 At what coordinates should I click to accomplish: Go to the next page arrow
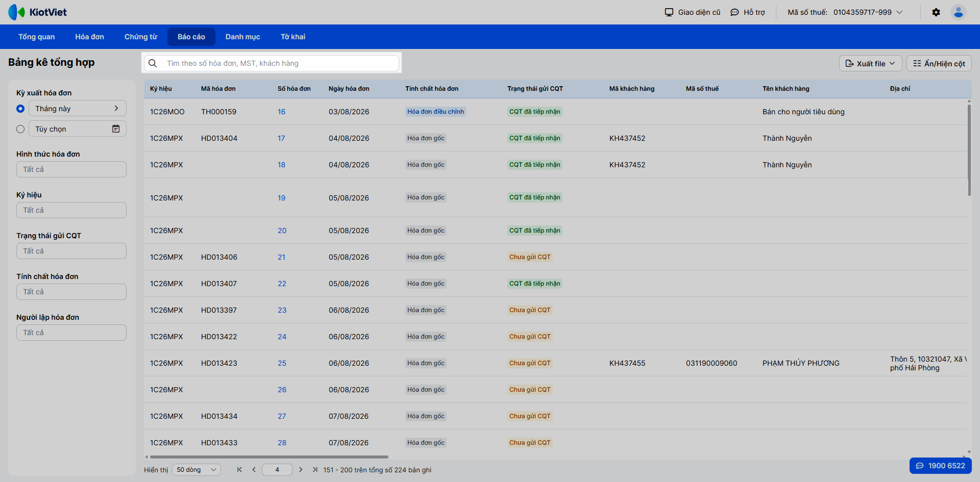(301, 470)
